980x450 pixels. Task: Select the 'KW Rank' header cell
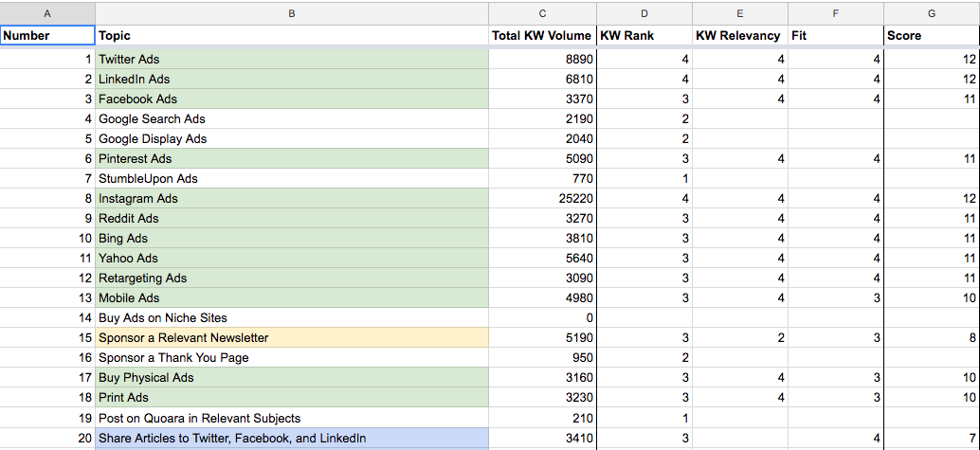644,36
